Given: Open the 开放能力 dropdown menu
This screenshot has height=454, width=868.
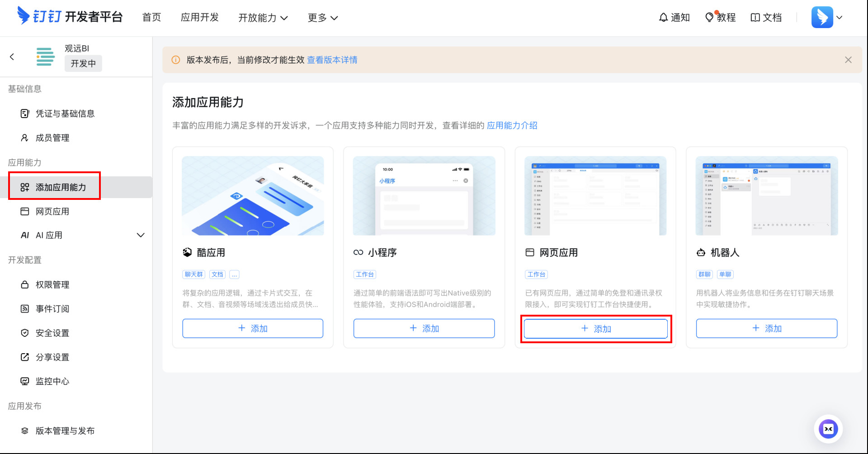Looking at the screenshot, I should (x=263, y=18).
